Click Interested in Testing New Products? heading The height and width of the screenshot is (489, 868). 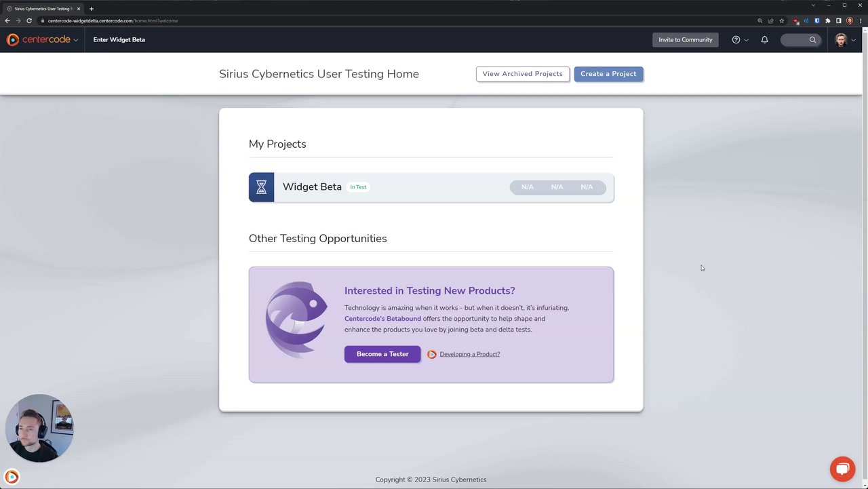pyautogui.click(x=430, y=291)
